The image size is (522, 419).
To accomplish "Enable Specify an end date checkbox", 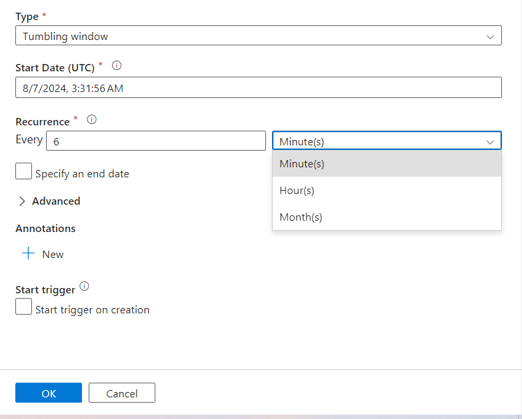I will click(23, 171).
